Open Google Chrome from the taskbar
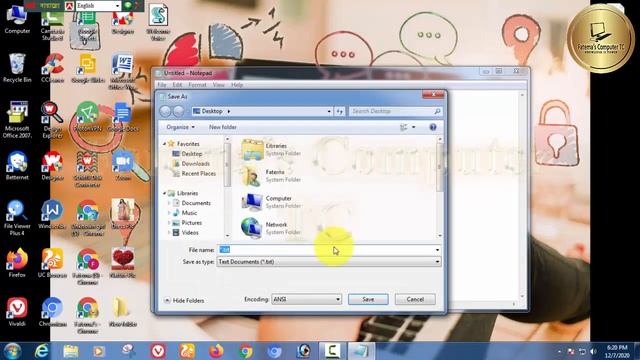640x360 pixels. 246,351
